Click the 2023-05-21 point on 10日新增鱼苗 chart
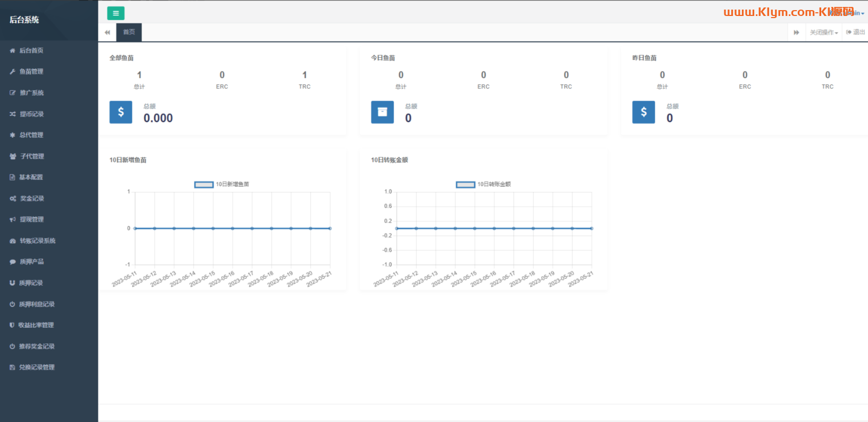This screenshot has height=422, width=868. [x=330, y=228]
